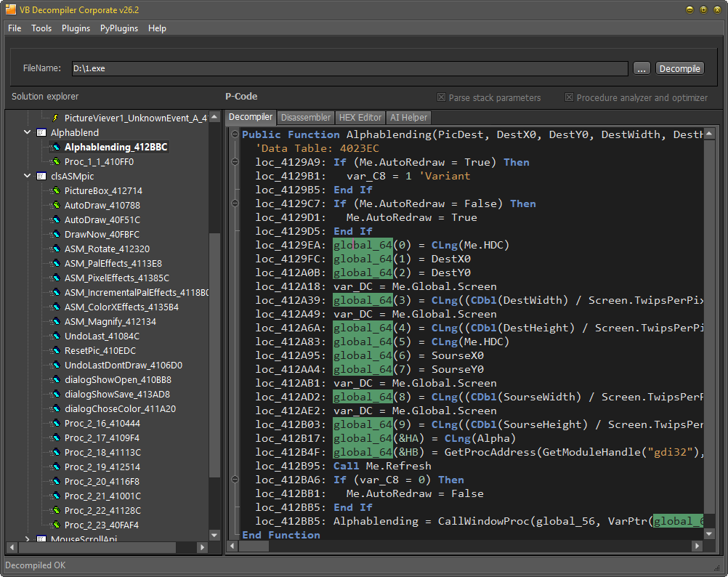Click the Proc_2_23_40FAF4 icon
728x577 pixels.
(x=56, y=525)
